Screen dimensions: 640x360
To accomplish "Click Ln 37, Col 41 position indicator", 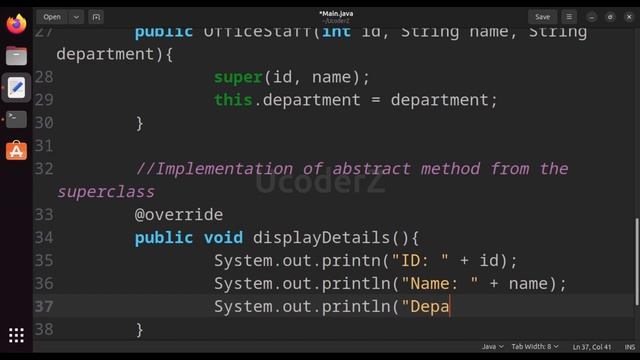I will pos(591,347).
